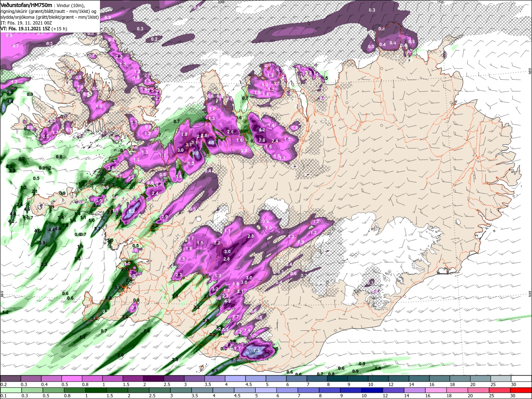Image resolution: width=532 pixels, height=399 pixels.
Task: Click the '0.2' label in the legend
Action: (4, 384)
